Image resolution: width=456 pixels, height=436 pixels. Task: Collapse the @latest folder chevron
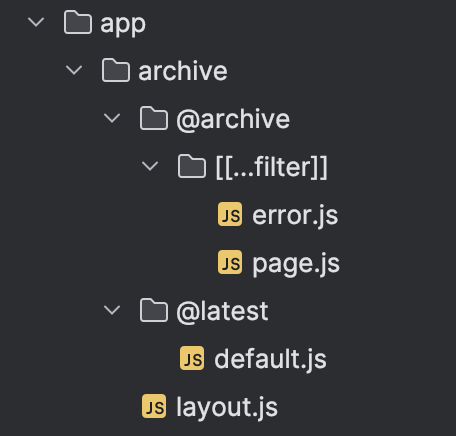[x=112, y=310]
